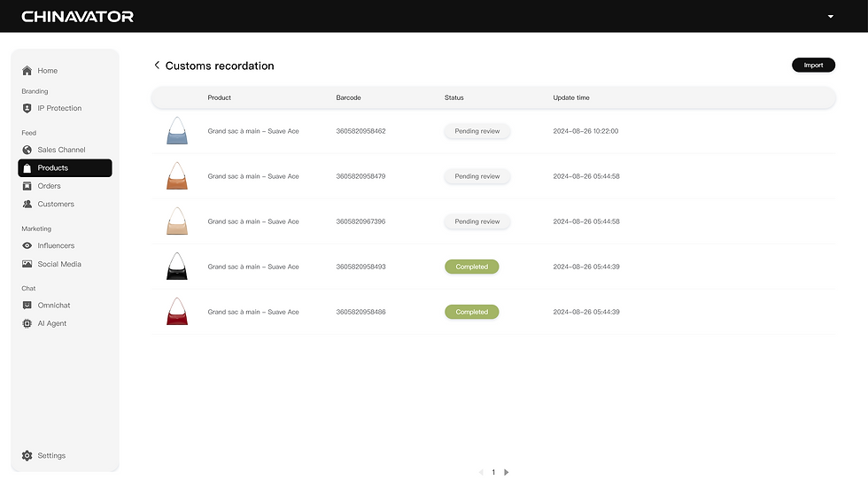Click the Customs recordation page title
The width and height of the screenshot is (868, 488).
[x=220, y=66]
